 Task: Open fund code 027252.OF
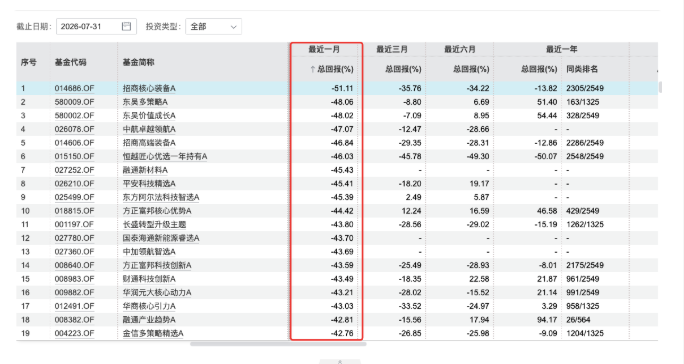(74, 170)
